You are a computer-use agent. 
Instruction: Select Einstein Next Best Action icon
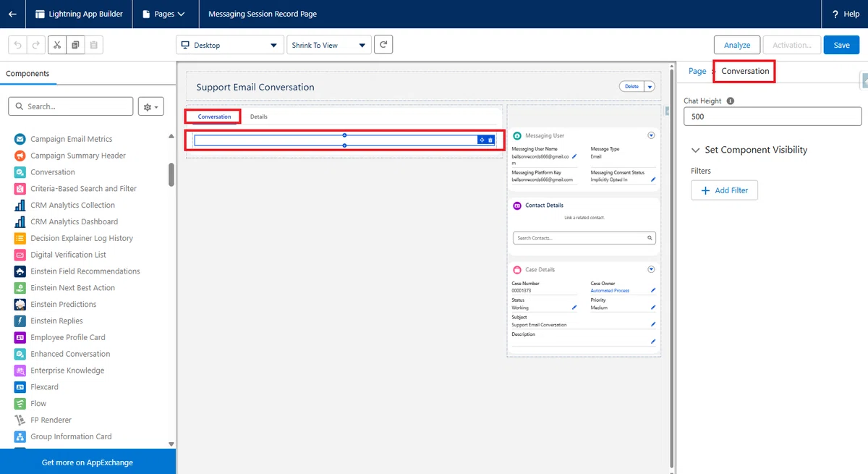tap(20, 287)
